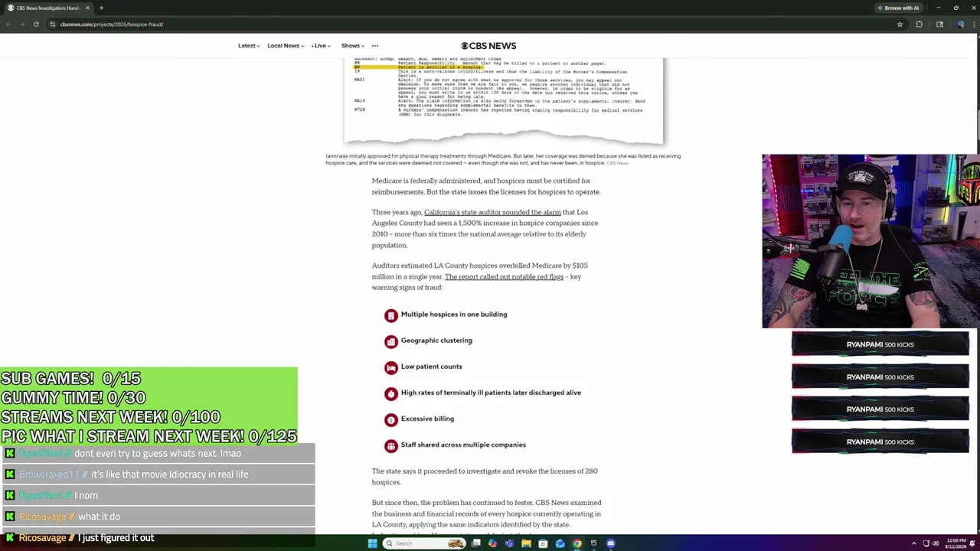Select the text Staff shared across multiple companies
The image size is (980, 551).
(463, 445)
